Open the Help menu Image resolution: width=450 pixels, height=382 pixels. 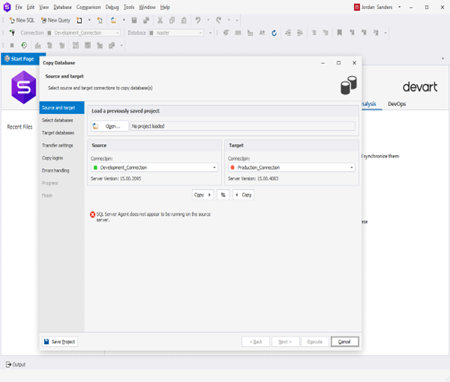tap(165, 7)
